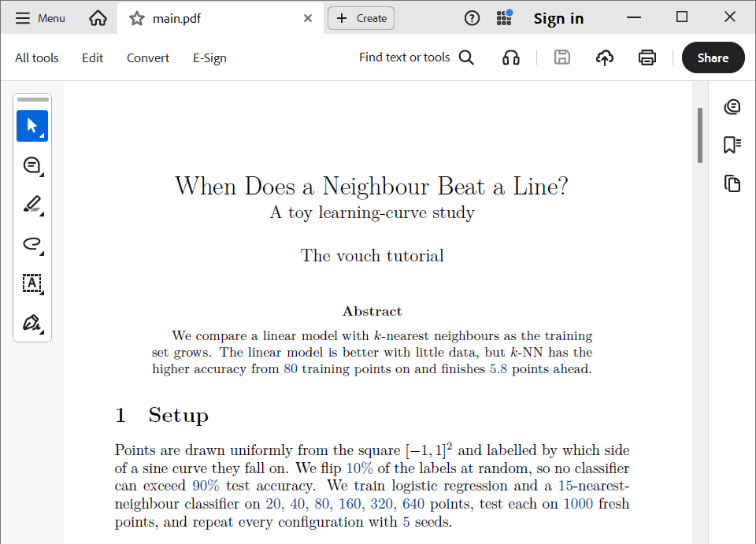Viewport: 756px width, 544px height.
Task: Select the Add comment tool
Action: pyautogui.click(x=32, y=165)
